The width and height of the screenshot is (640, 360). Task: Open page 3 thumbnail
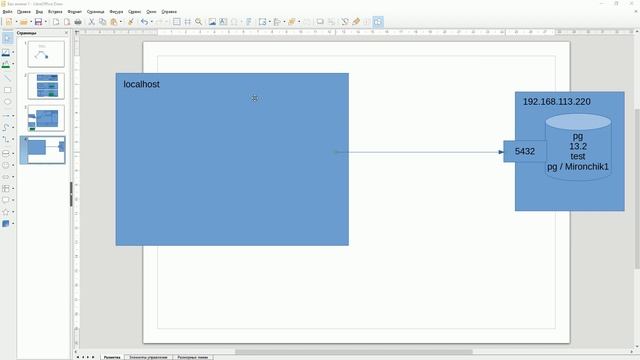coord(46,118)
